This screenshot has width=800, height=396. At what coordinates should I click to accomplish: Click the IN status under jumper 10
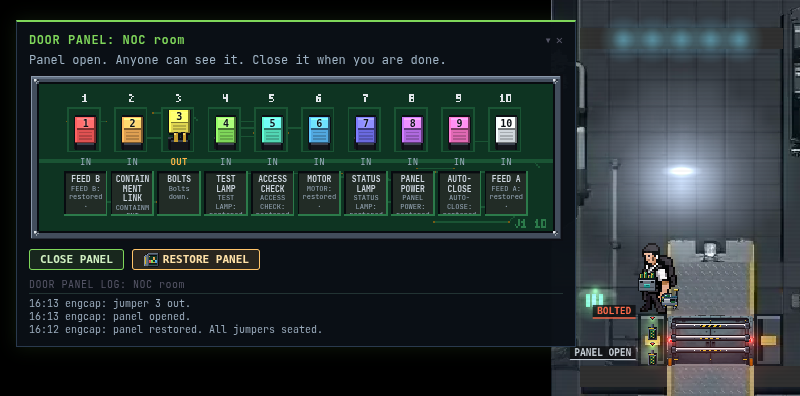pyautogui.click(x=506, y=162)
